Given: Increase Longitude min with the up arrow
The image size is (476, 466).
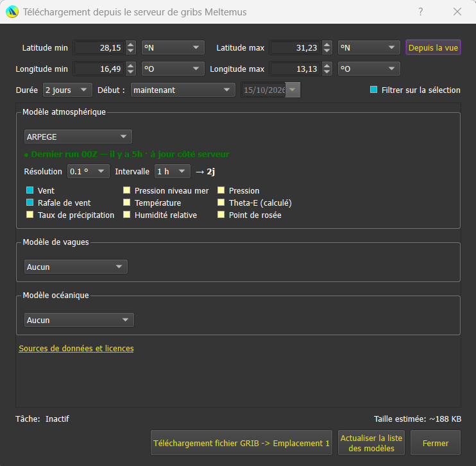Looking at the screenshot, I should coord(130,65).
